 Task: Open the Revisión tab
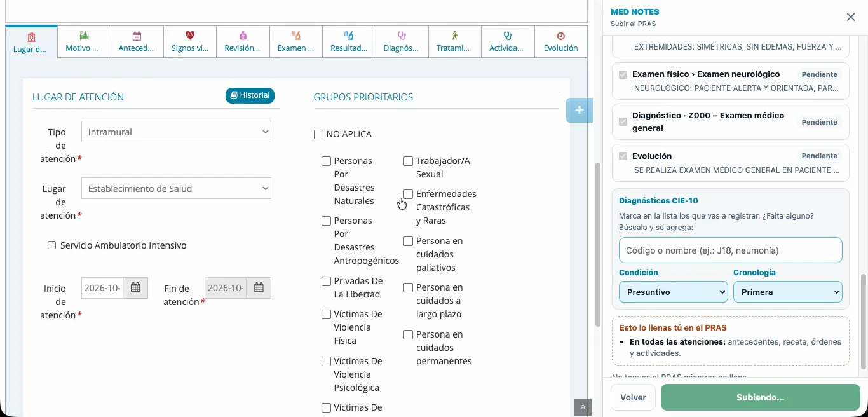(x=243, y=41)
